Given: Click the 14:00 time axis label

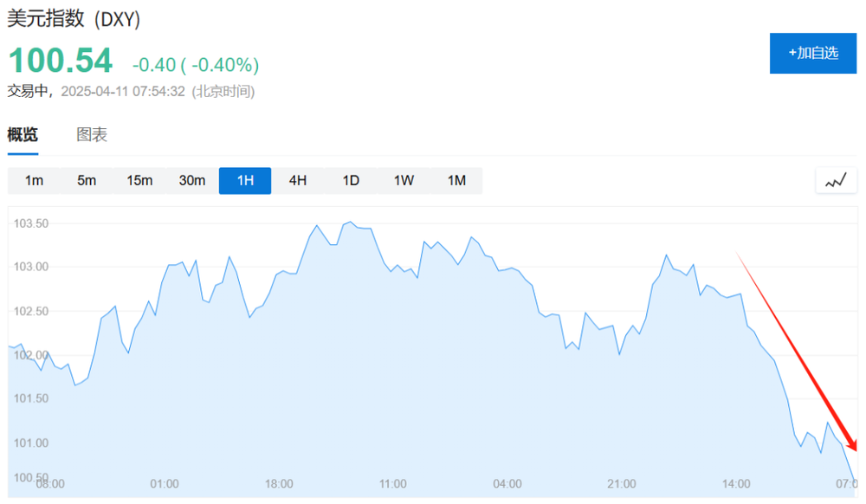Looking at the screenshot, I should coord(736,484).
